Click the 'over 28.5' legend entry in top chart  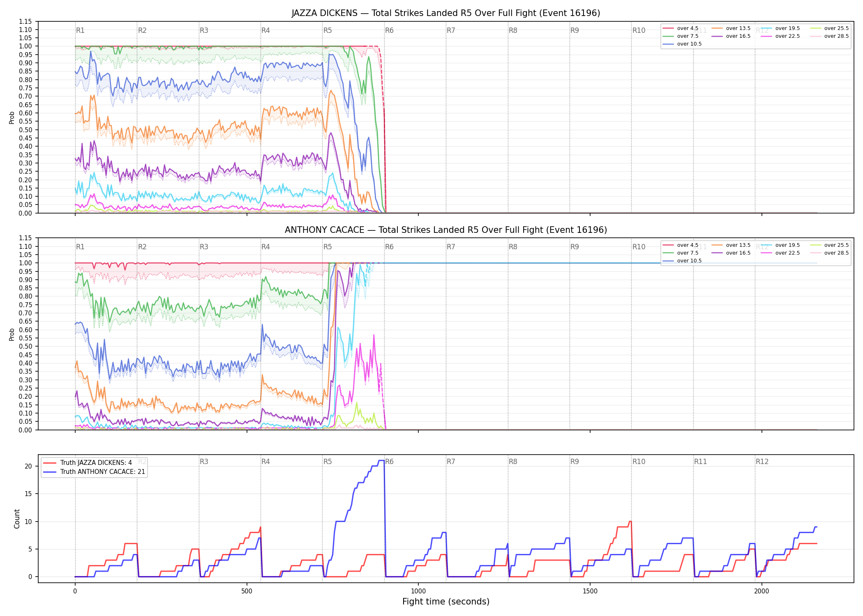(x=829, y=36)
